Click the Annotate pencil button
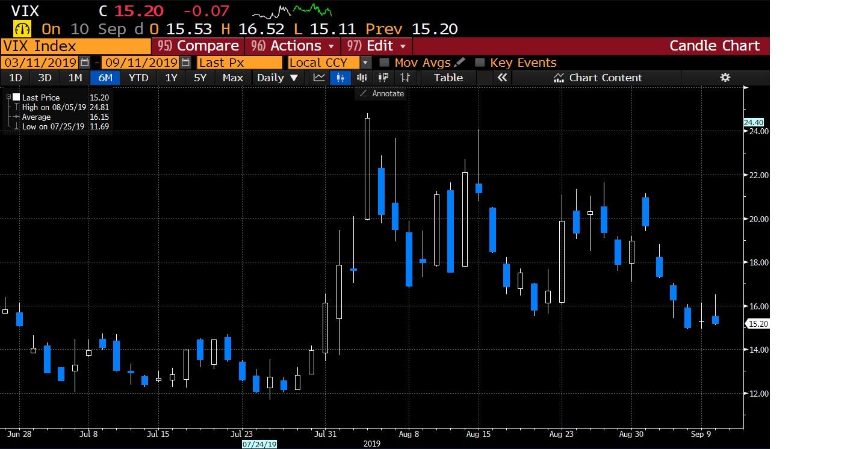 tap(381, 93)
